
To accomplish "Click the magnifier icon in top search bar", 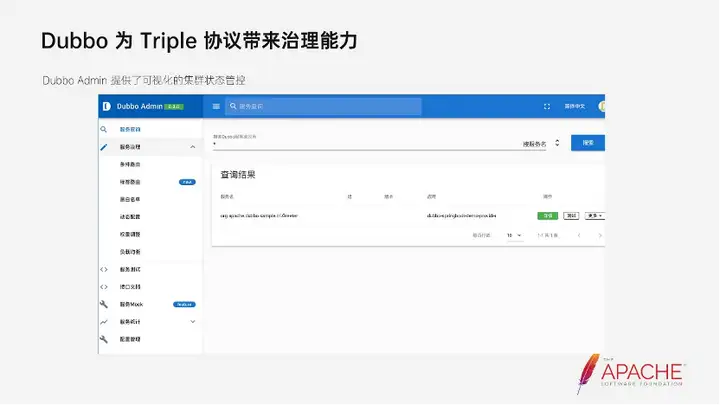I will coord(233,106).
